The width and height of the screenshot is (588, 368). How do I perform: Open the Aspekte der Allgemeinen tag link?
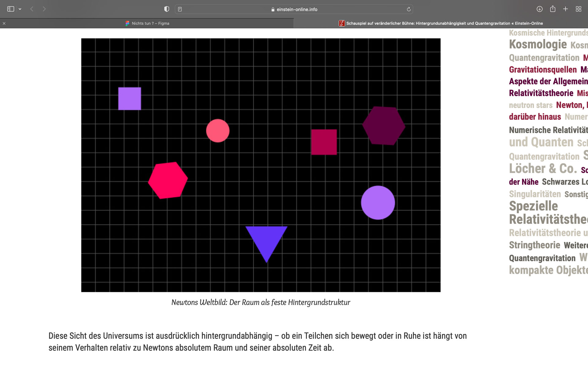click(x=548, y=82)
